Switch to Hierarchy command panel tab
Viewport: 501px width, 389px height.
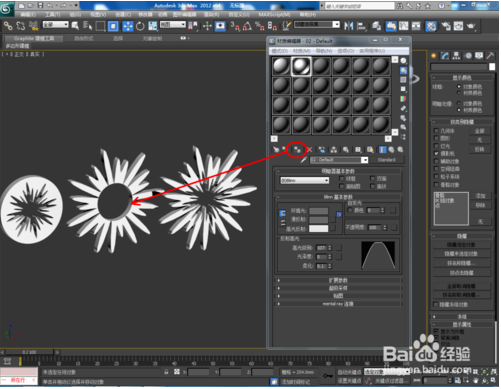pyautogui.click(x=456, y=56)
